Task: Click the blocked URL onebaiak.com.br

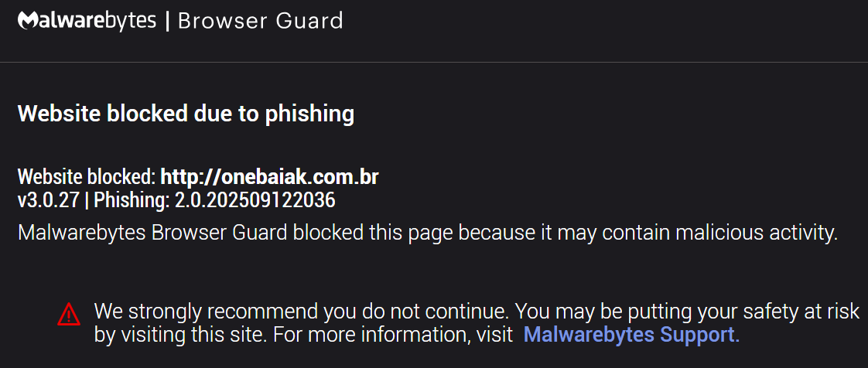Action: tap(268, 176)
